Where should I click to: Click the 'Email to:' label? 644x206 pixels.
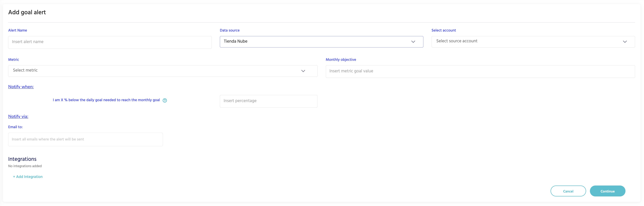coord(15,127)
